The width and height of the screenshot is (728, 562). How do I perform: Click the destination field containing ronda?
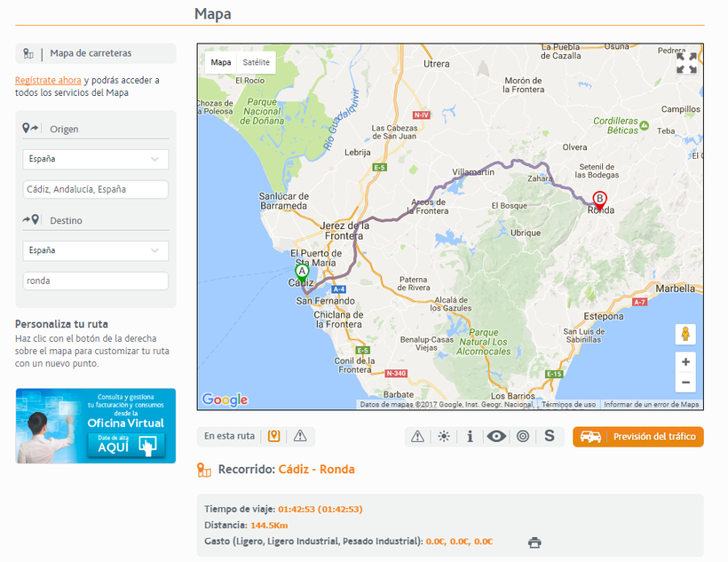point(96,281)
